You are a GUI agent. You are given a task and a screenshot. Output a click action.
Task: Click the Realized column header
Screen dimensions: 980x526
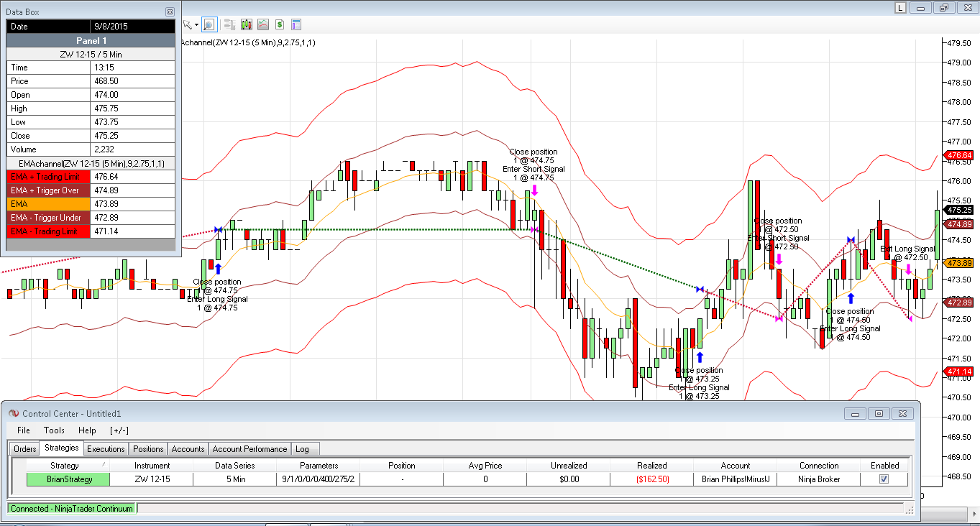click(651, 466)
